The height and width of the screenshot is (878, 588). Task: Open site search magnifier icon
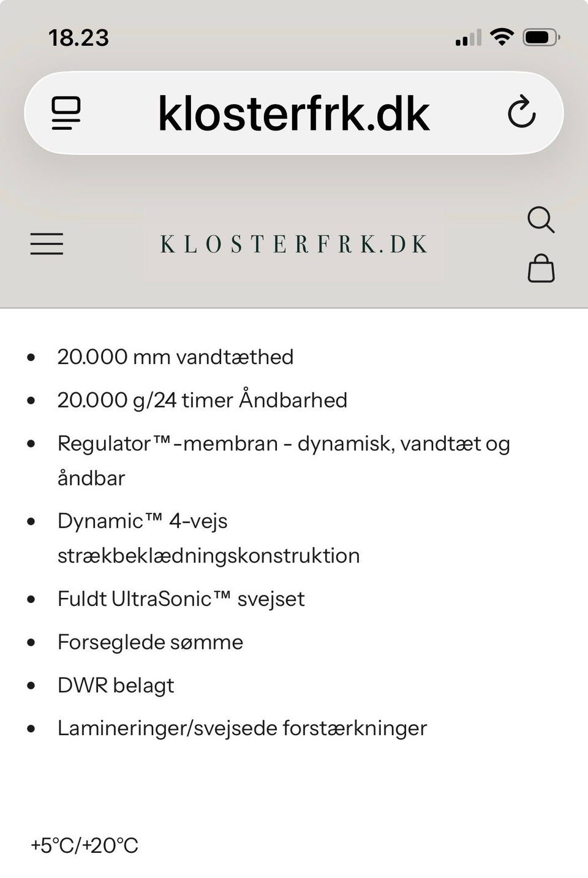coord(540,219)
